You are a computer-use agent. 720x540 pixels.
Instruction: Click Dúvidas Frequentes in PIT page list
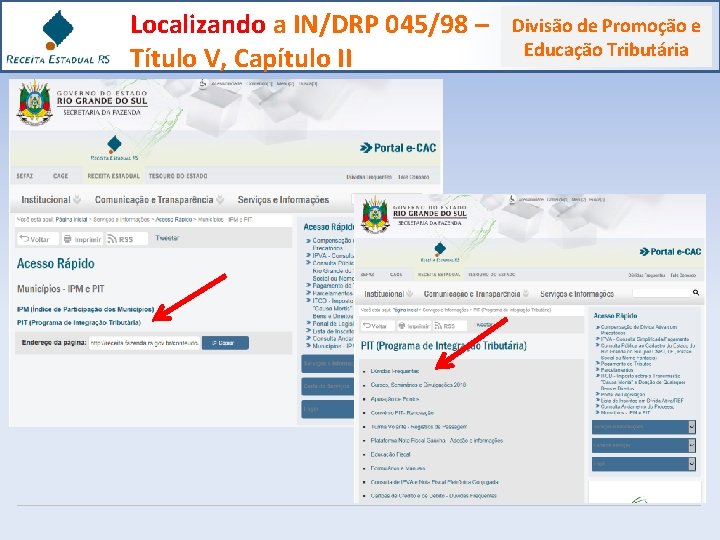point(395,371)
